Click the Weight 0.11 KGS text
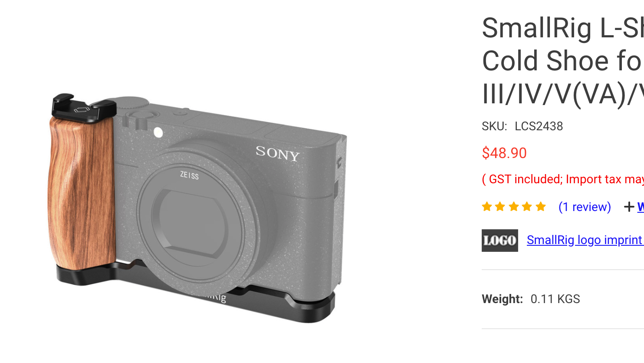Image resolution: width=644 pixels, height=363 pixels. tap(531, 299)
